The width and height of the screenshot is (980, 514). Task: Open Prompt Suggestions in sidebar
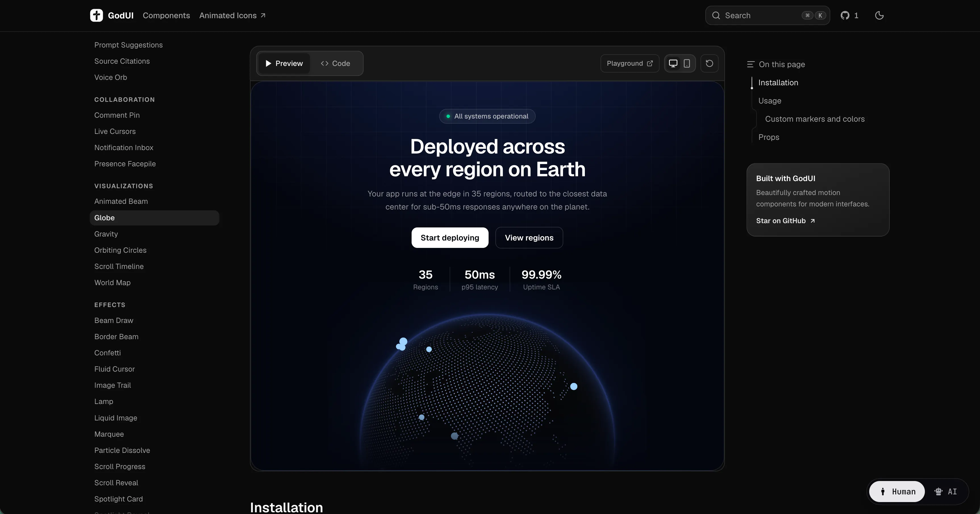pyautogui.click(x=128, y=45)
